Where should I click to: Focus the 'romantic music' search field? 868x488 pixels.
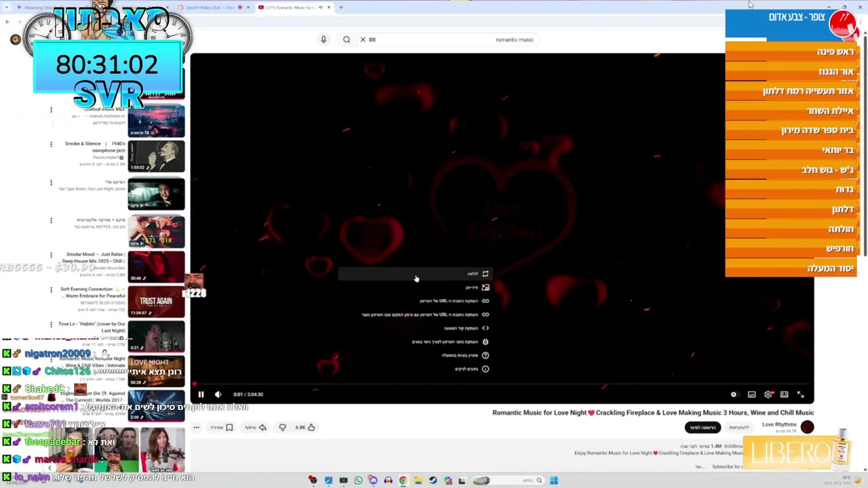[454, 39]
